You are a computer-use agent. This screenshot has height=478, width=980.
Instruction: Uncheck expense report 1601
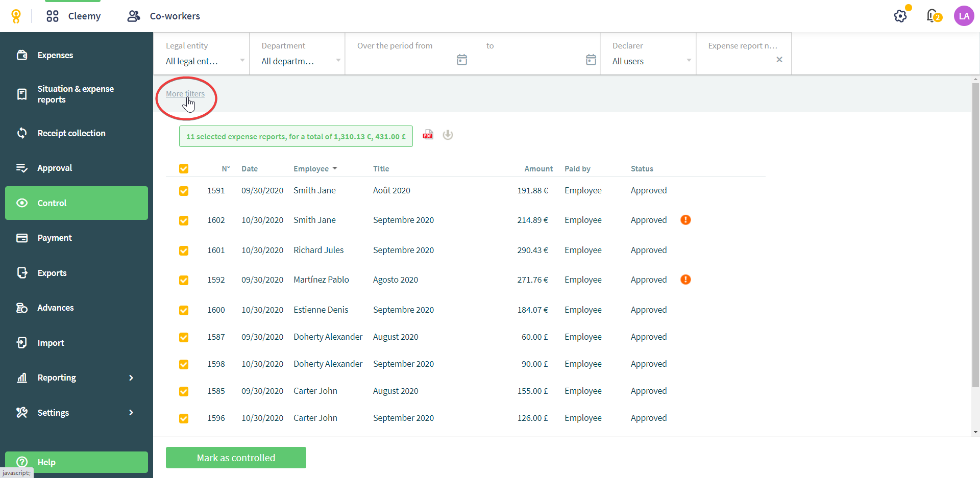pos(184,250)
